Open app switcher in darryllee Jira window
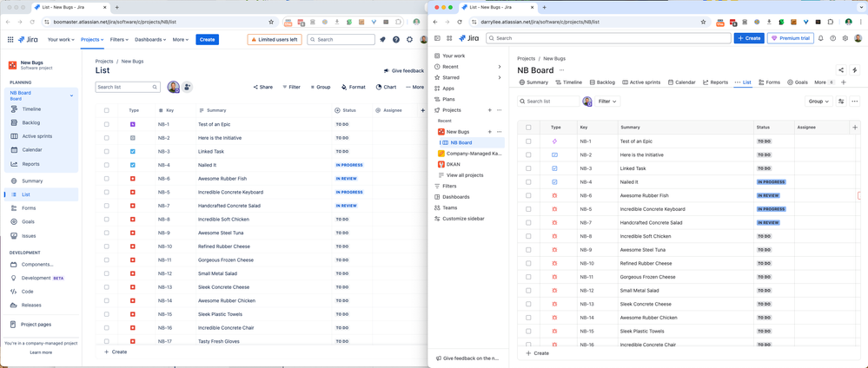Image resolution: width=868 pixels, height=368 pixels. point(449,38)
